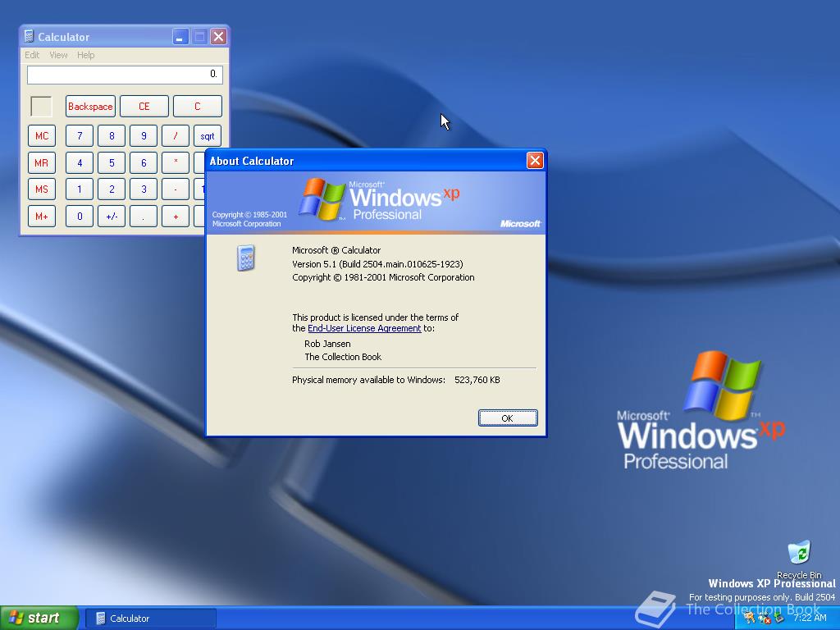Click the multiply (*) button
840x630 pixels.
click(x=176, y=163)
